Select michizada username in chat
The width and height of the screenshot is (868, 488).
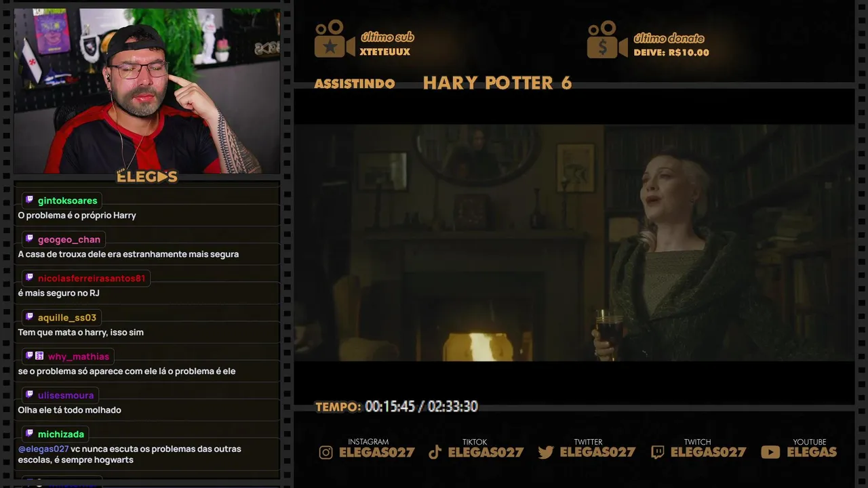pos(61,434)
